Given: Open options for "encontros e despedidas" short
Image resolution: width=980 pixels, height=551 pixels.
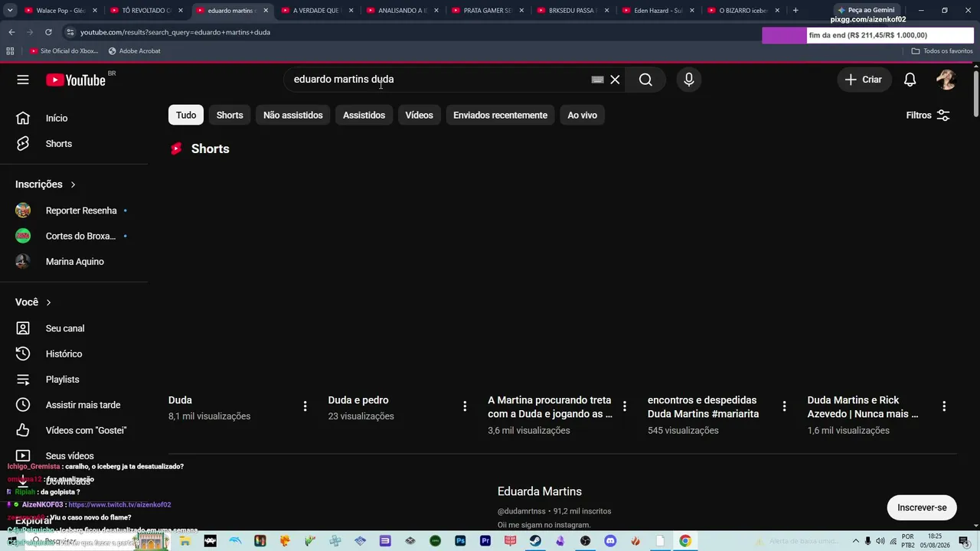Looking at the screenshot, I should pyautogui.click(x=784, y=406).
